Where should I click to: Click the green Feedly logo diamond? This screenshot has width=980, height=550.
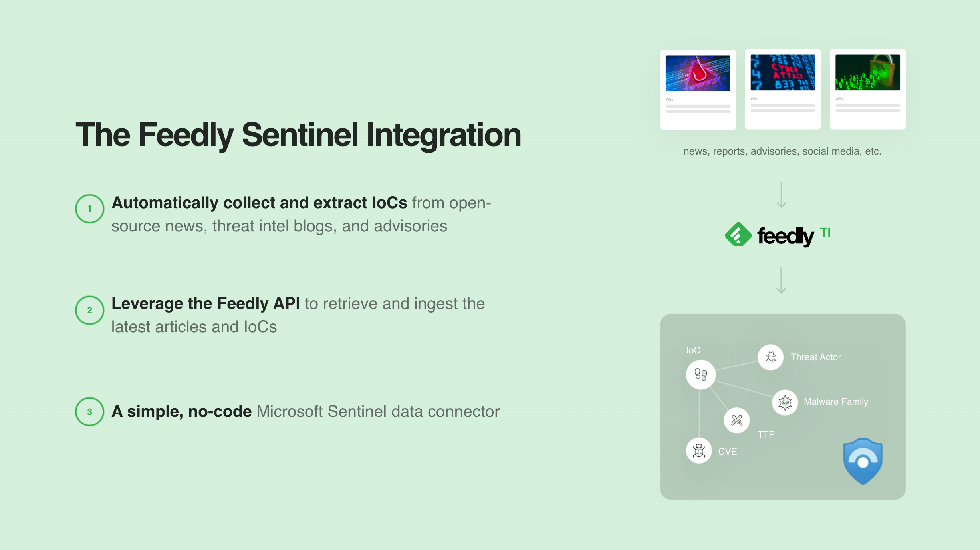(x=738, y=234)
